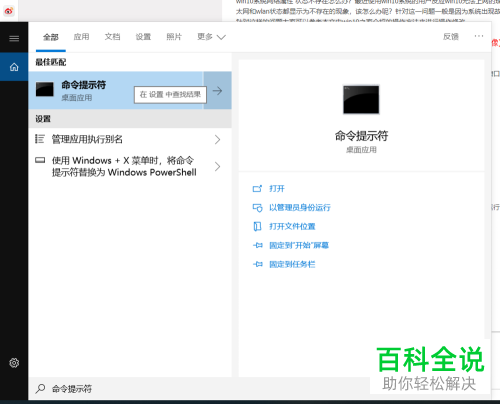Viewport: 500px width, 404px height.
Task: Open the settings gear in the sidebar
Action: point(14,363)
